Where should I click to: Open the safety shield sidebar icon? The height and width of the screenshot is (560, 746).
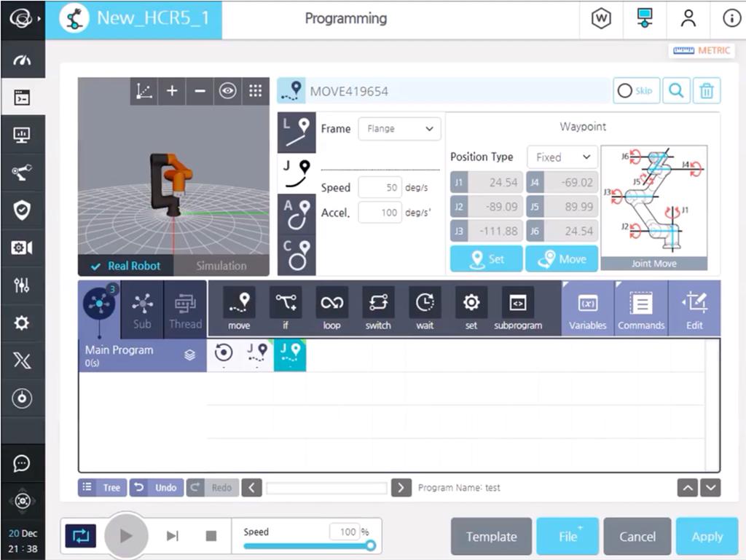tap(22, 210)
